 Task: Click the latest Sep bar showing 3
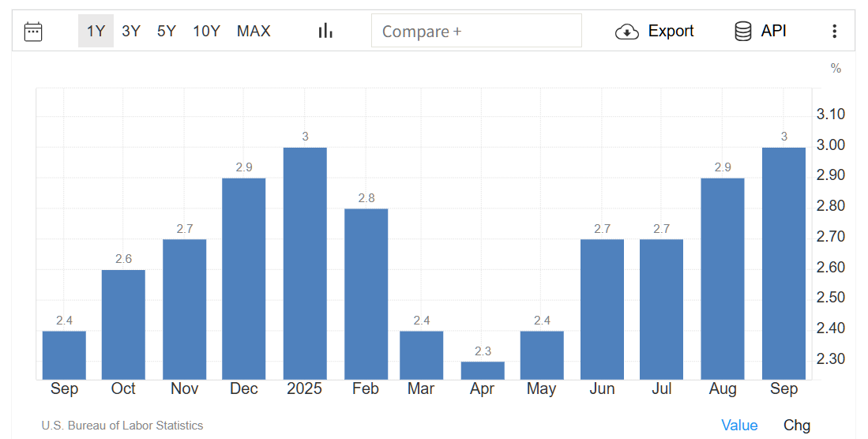click(x=783, y=263)
